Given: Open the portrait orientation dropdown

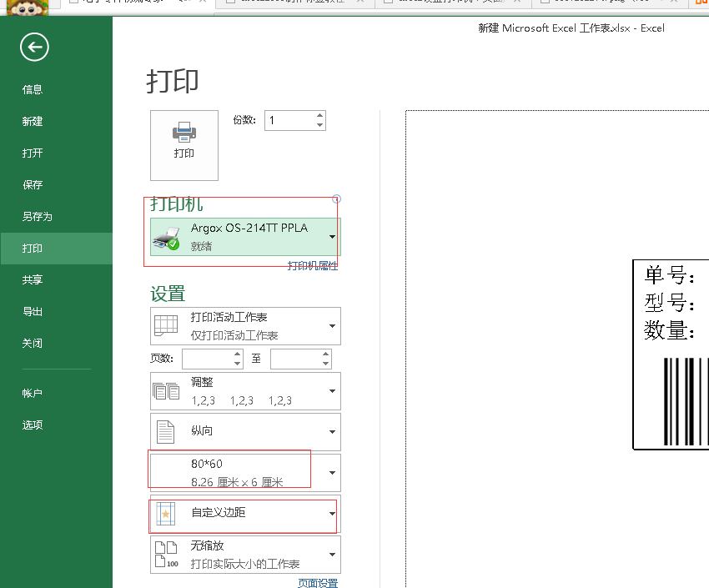Looking at the screenshot, I should click(x=332, y=432).
